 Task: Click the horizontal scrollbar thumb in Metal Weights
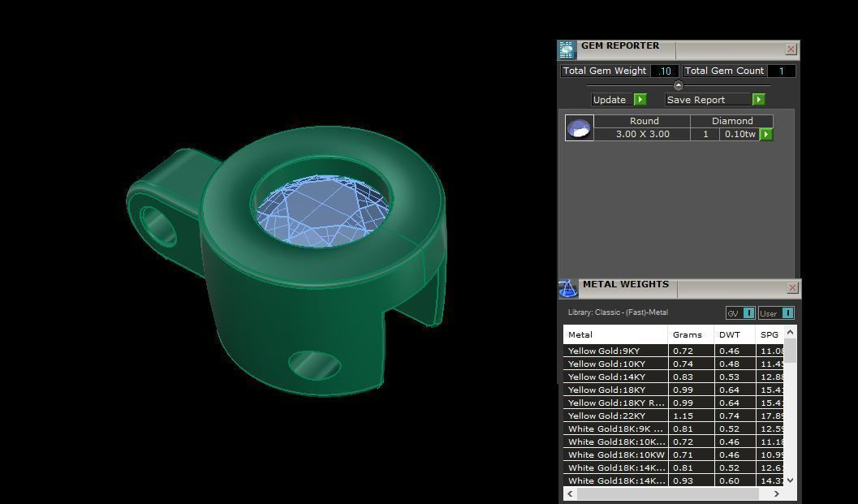(x=667, y=493)
